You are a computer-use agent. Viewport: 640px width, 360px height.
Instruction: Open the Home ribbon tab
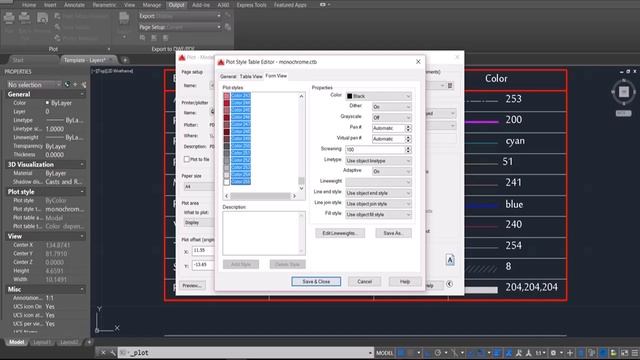click(x=29, y=5)
